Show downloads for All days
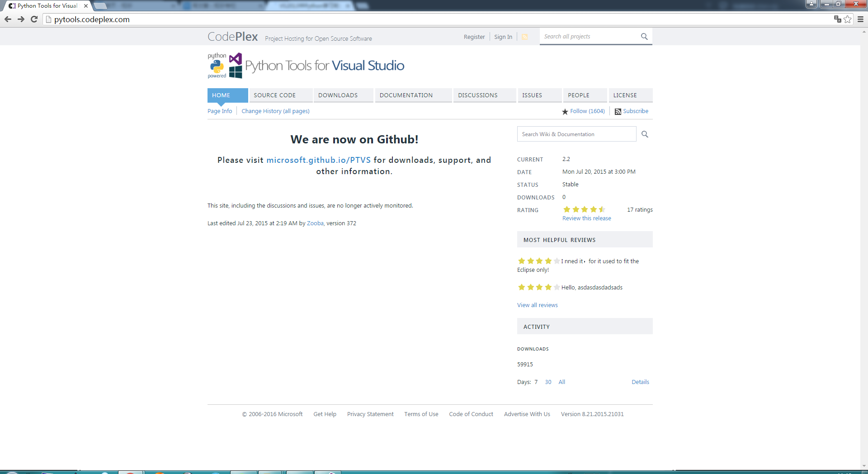The width and height of the screenshot is (868, 474). point(562,382)
